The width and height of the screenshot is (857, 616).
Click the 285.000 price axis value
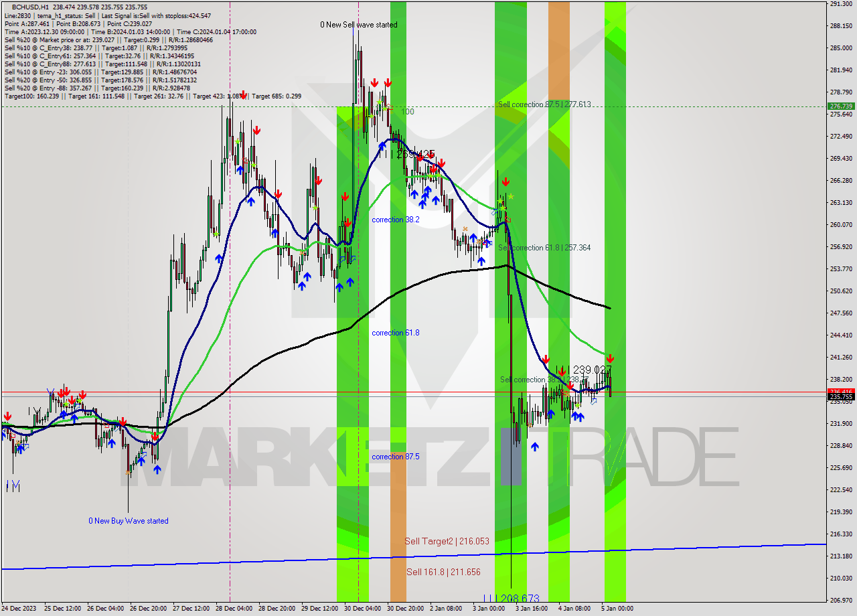click(841, 48)
